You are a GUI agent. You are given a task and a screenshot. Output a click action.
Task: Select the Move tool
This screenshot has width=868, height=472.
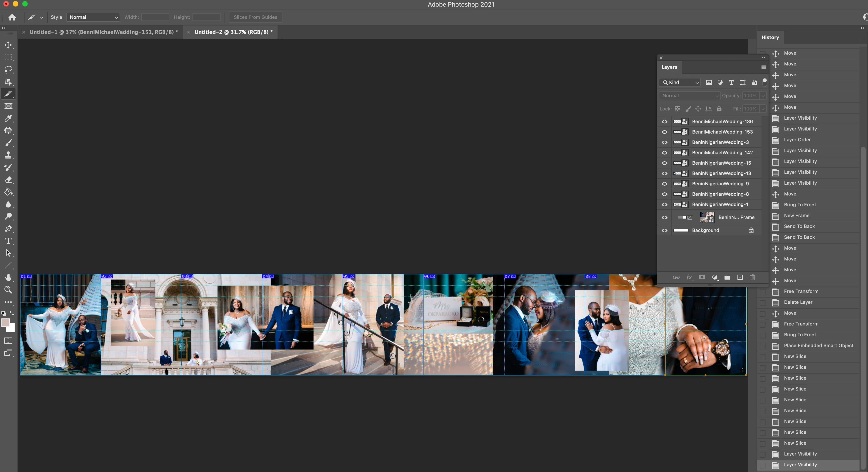8,45
